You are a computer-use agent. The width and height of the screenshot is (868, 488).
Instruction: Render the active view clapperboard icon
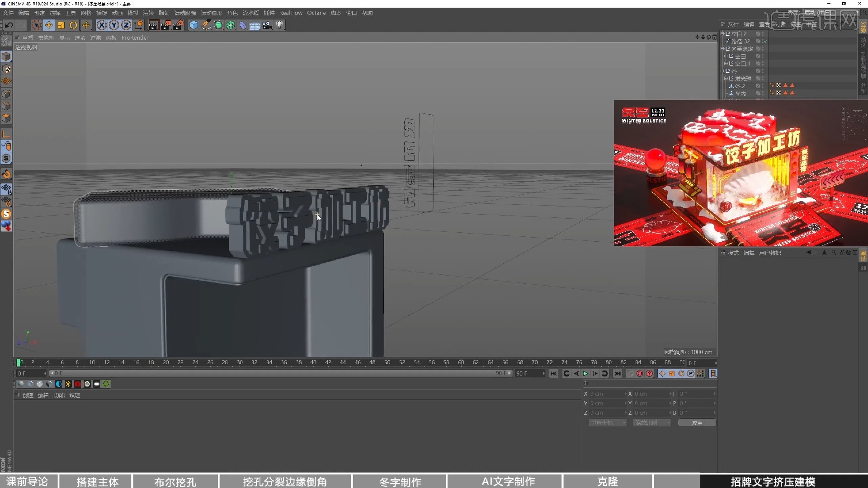[153, 25]
